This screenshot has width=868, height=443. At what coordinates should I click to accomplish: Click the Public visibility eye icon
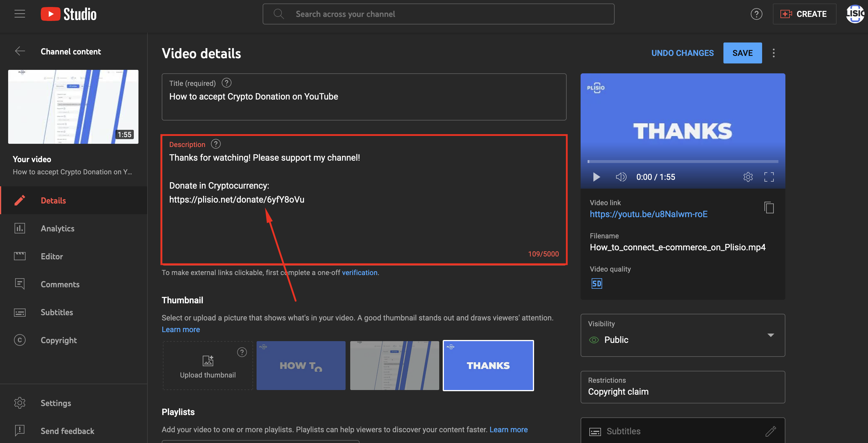(594, 340)
